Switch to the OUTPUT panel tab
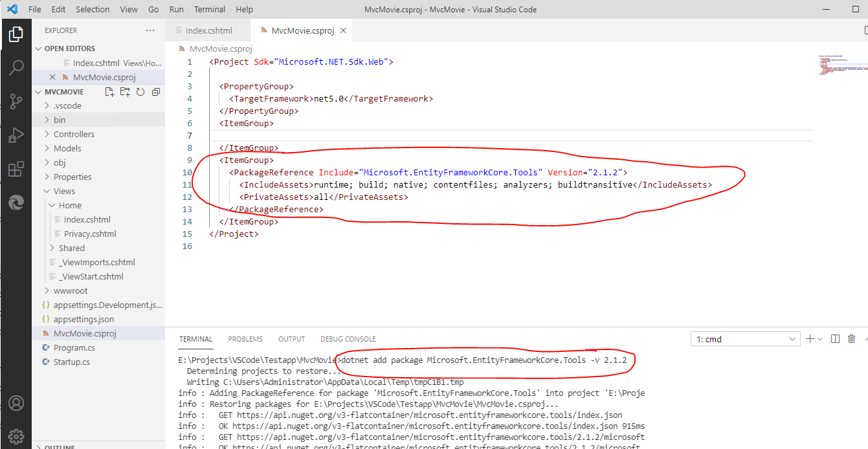This screenshot has height=449, width=868. coord(291,339)
